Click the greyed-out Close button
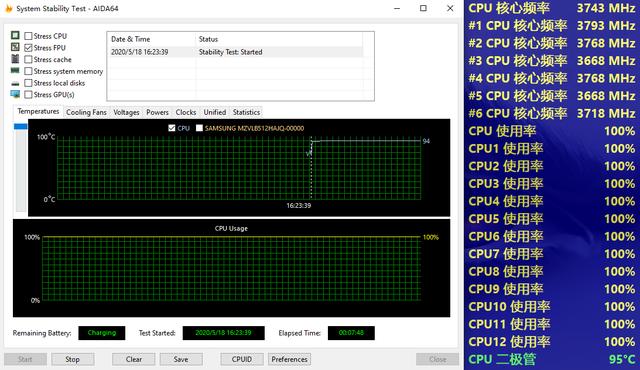Image resolution: width=640 pixels, height=370 pixels. coord(438,359)
